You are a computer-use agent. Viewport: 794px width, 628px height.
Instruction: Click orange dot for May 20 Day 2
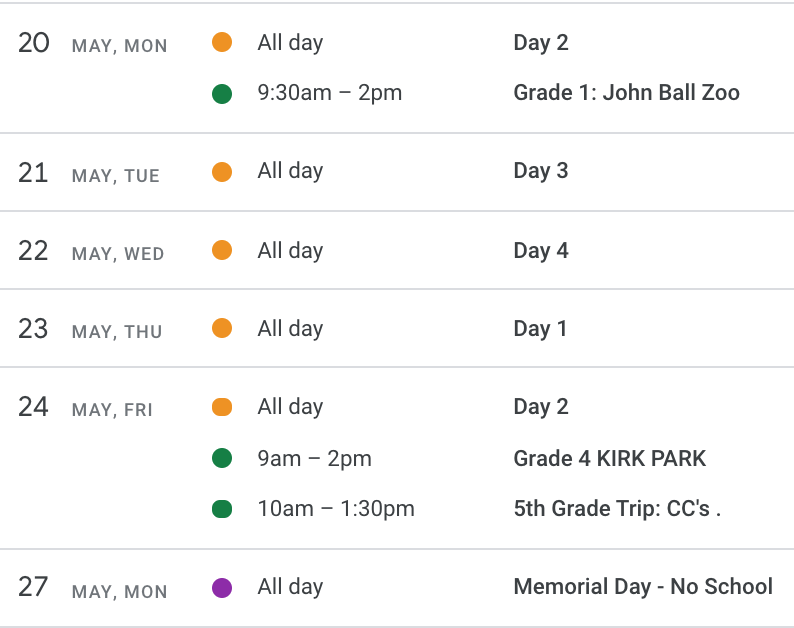pyautogui.click(x=222, y=42)
